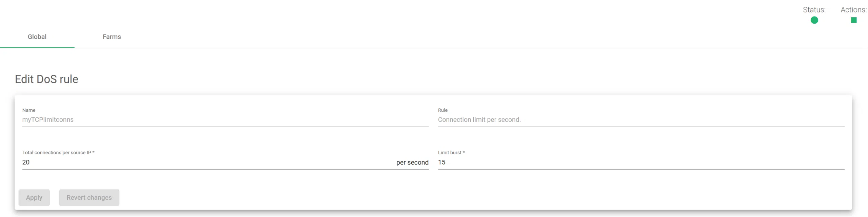Click the 'per second' unit suffix

pos(412,163)
